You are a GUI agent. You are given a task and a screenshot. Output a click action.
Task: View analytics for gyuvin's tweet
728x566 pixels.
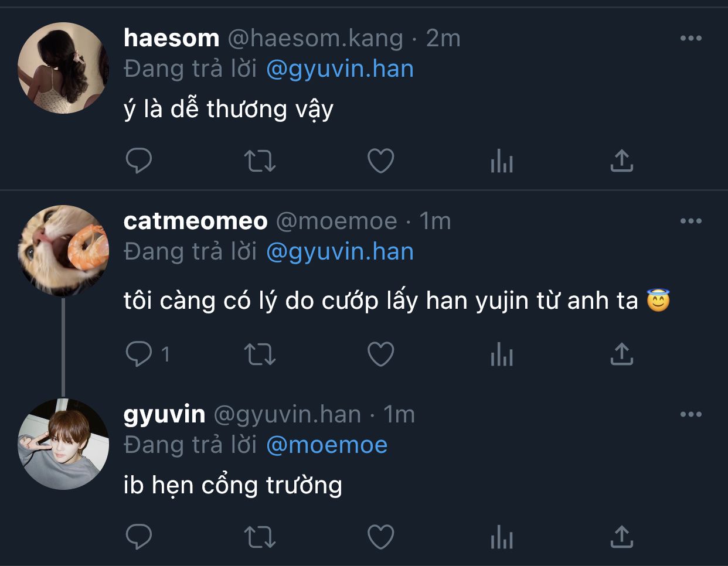(x=502, y=537)
